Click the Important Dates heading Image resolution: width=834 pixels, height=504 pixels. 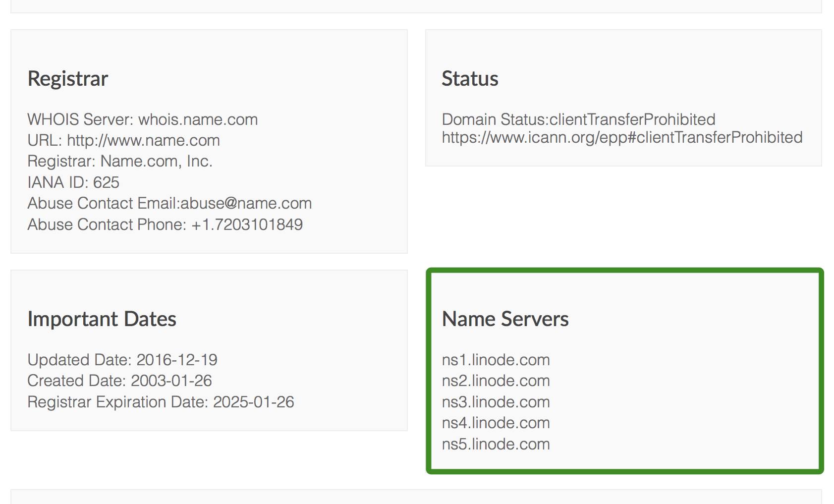tap(102, 319)
